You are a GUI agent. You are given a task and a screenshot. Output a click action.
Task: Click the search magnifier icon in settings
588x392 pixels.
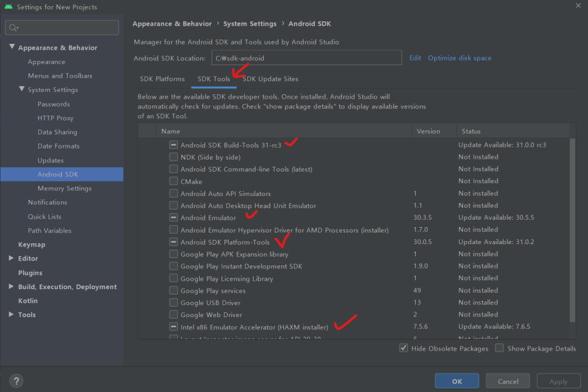(13, 28)
